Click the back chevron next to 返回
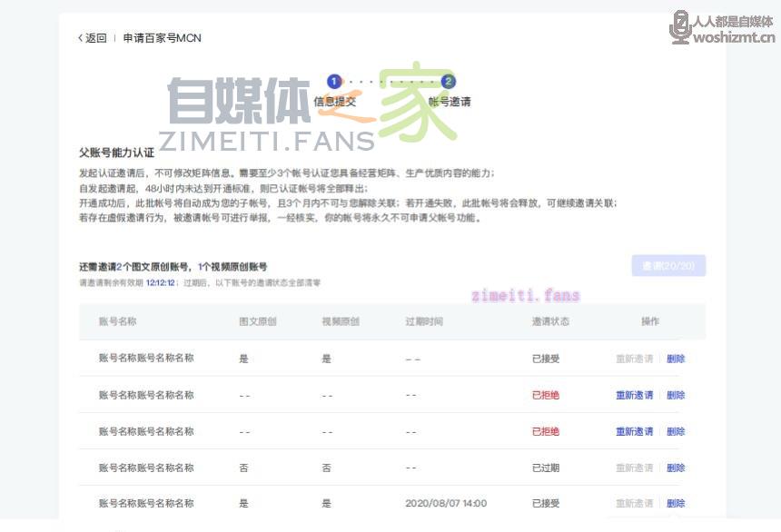 [80, 38]
